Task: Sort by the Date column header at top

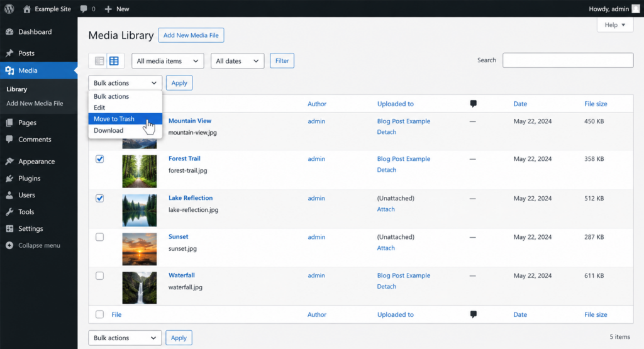Action: (x=520, y=104)
